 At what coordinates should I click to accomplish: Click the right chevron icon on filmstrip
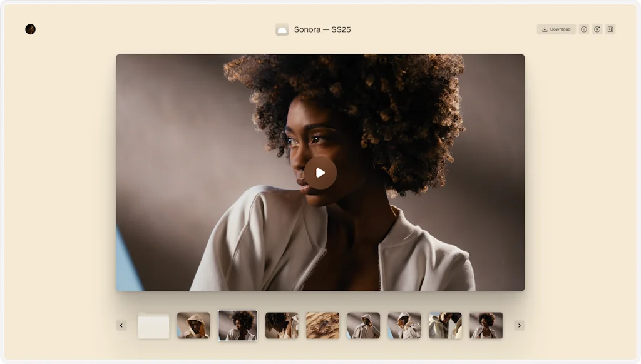point(519,325)
